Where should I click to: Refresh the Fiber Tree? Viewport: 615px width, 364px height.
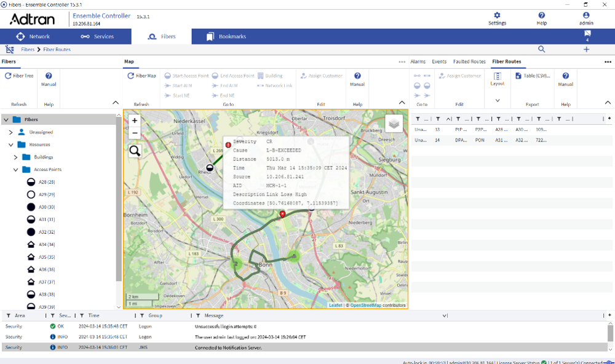(x=19, y=76)
